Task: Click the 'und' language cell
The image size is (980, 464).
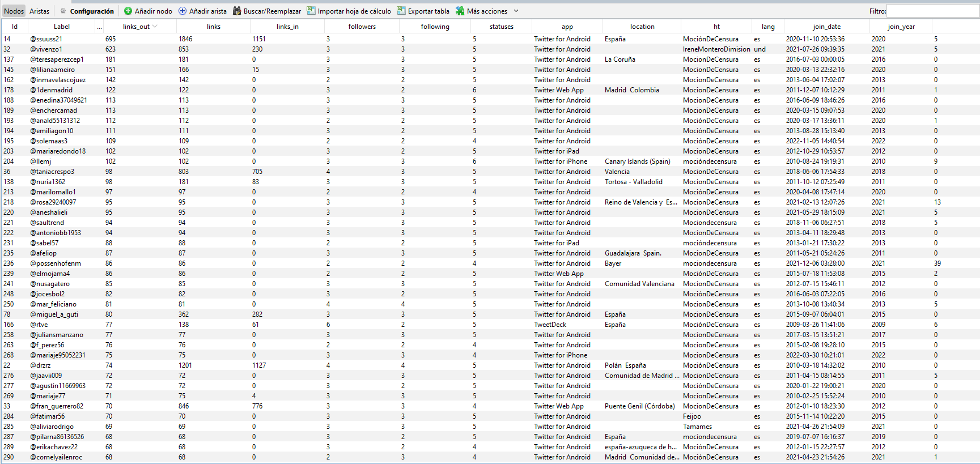Action: click(760, 49)
